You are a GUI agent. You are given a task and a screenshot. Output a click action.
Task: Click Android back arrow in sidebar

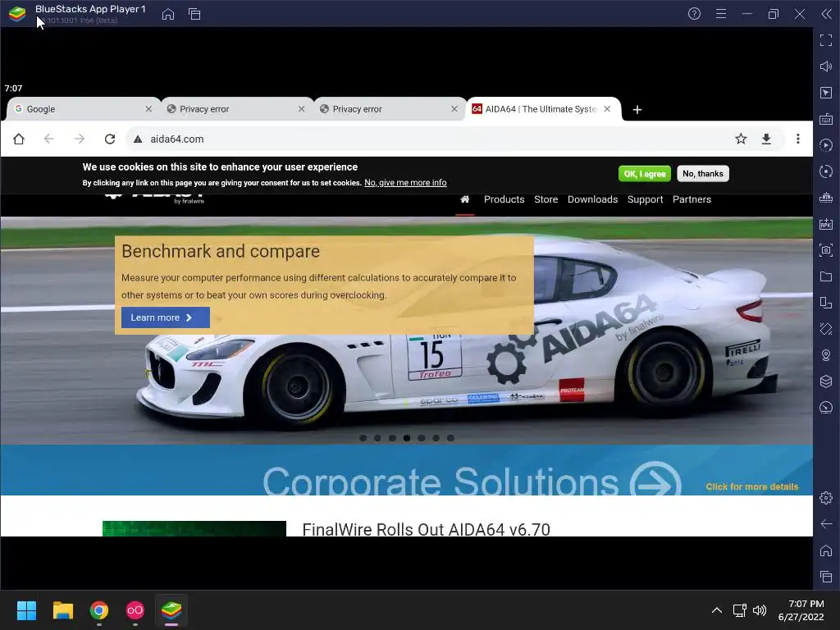[826, 524]
